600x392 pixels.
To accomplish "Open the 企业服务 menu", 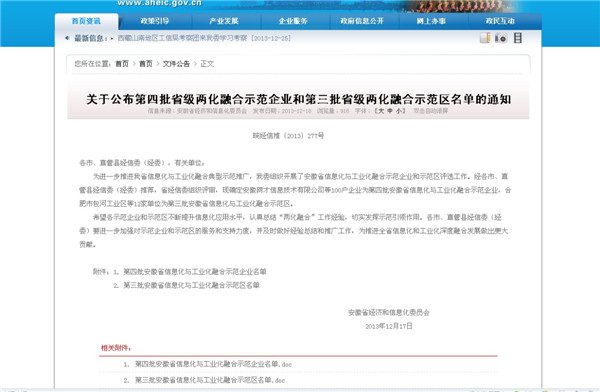I will click(293, 21).
